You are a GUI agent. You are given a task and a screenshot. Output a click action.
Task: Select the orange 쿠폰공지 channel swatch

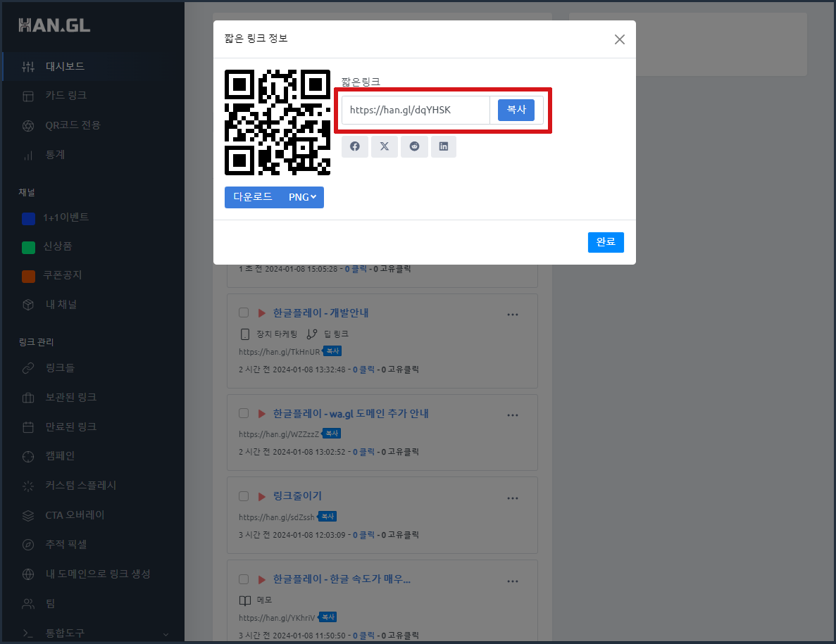tap(28, 277)
